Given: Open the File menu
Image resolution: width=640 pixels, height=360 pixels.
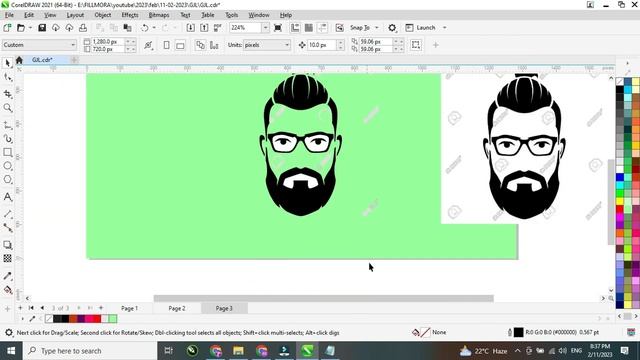Looking at the screenshot, I should coord(9,15).
